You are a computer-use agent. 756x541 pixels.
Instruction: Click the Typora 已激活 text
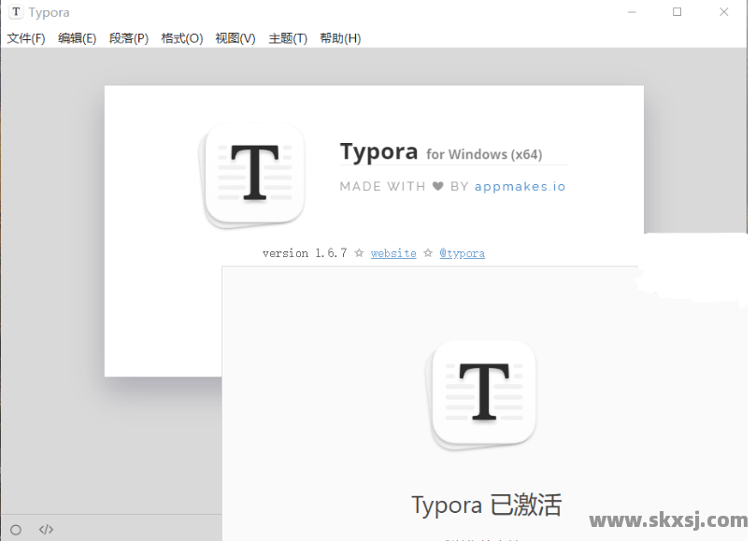point(486,505)
